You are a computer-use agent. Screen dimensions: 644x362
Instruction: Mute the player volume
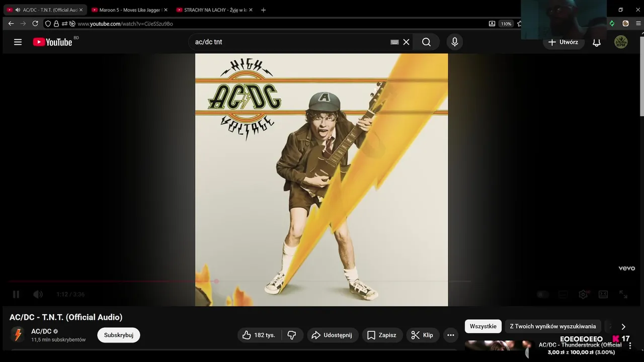coord(38,294)
